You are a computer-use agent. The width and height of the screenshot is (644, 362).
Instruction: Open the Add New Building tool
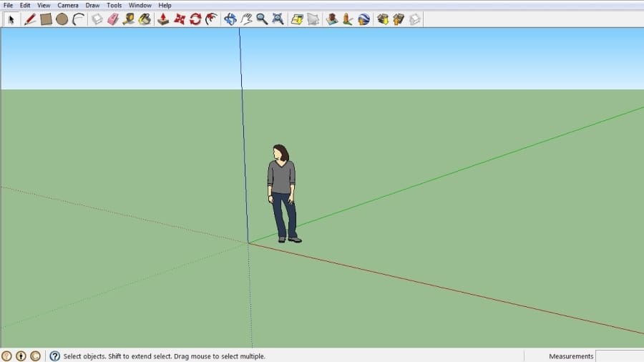point(332,19)
